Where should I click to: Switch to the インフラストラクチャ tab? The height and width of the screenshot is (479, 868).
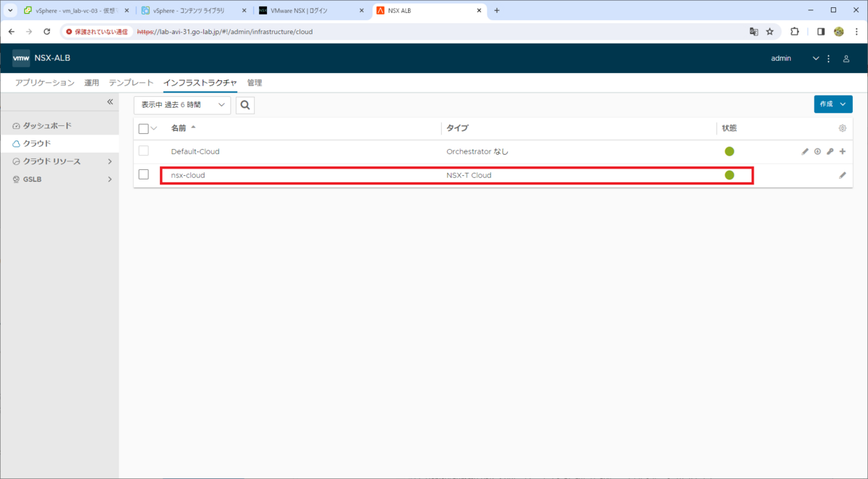200,82
